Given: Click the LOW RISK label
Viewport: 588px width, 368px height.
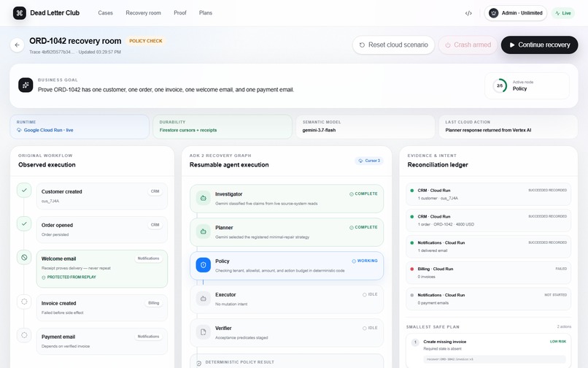Looking at the screenshot, I should (558, 341).
